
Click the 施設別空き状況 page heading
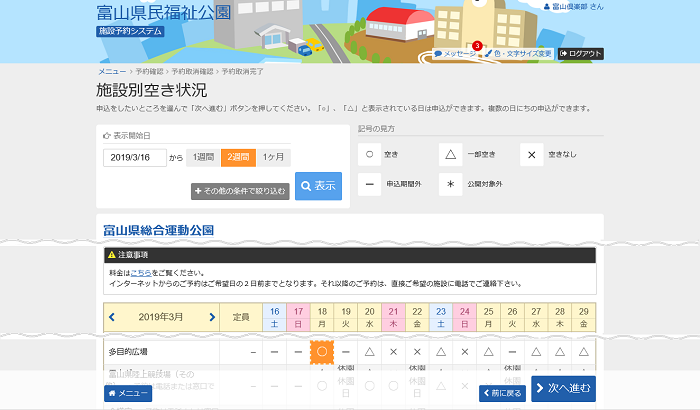pos(152,90)
